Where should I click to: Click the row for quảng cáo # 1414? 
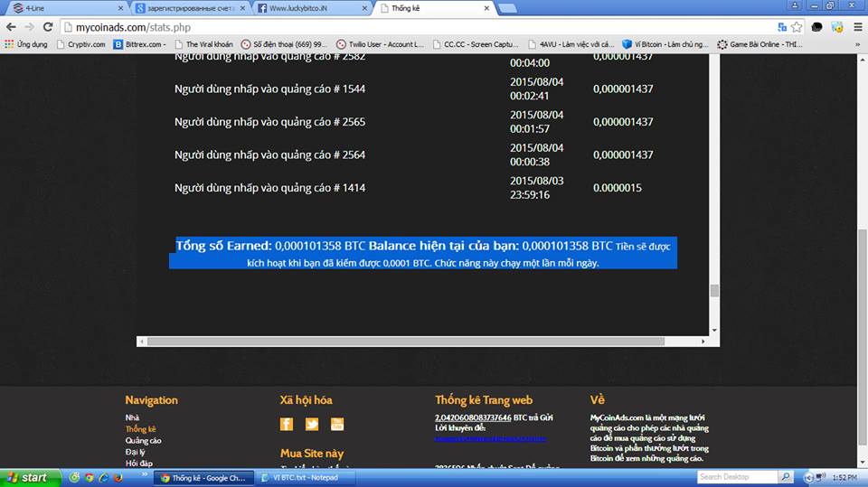coord(414,188)
